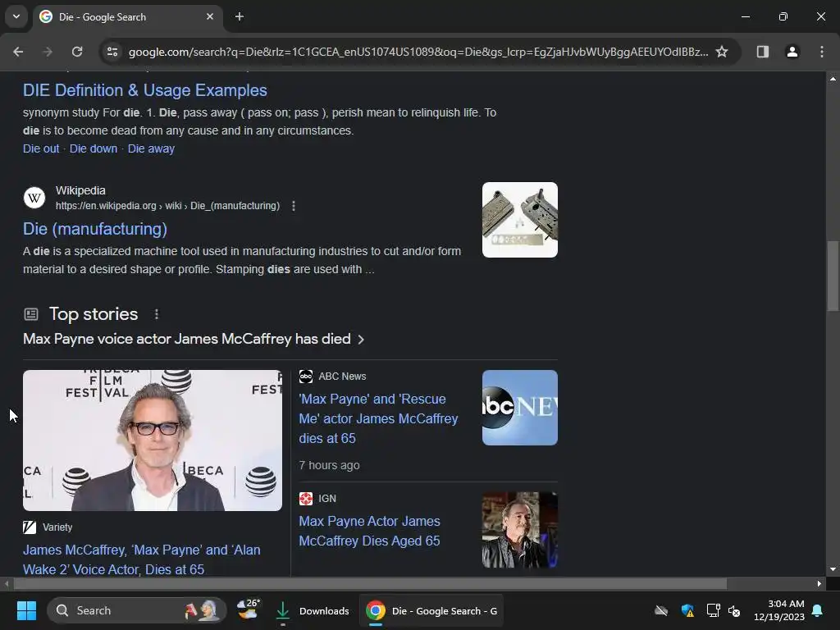Reload the Google Search page
Image resolution: width=840 pixels, height=630 pixels.
(77, 52)
